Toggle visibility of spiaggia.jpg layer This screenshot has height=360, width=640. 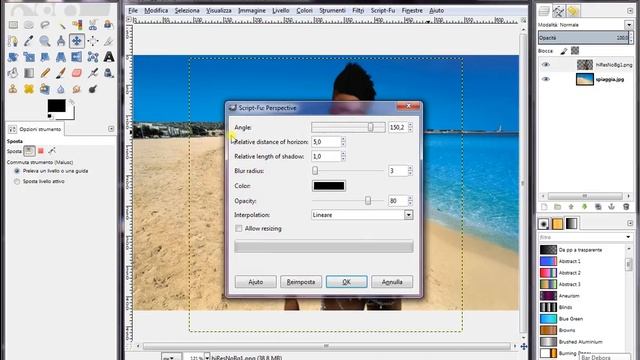[x=546, y=79]
